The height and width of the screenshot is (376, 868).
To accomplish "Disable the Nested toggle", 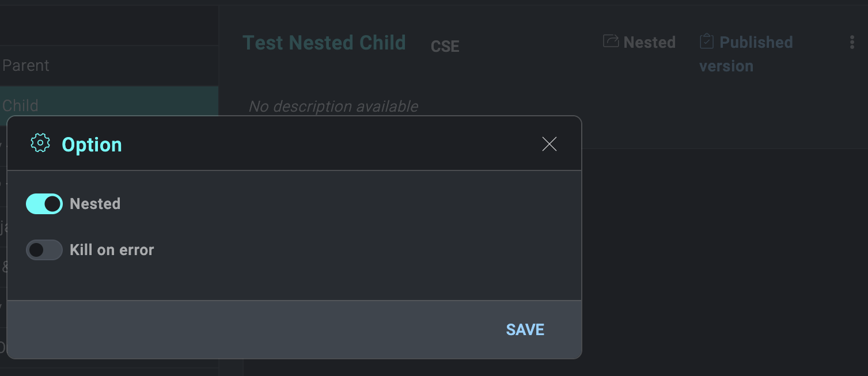I will (44, 204).
